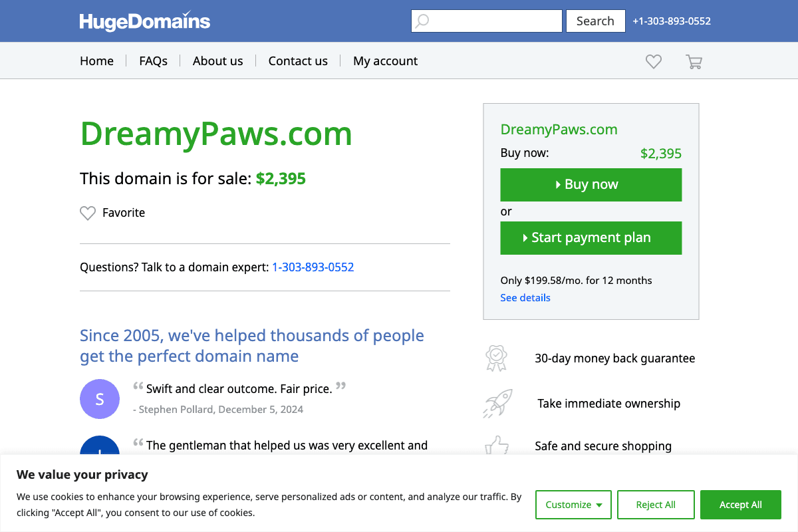The width and height of the screenshot is (798, 532).
Task: Click the thumbs-up safe shopping icon
Action: click(497, 446)
